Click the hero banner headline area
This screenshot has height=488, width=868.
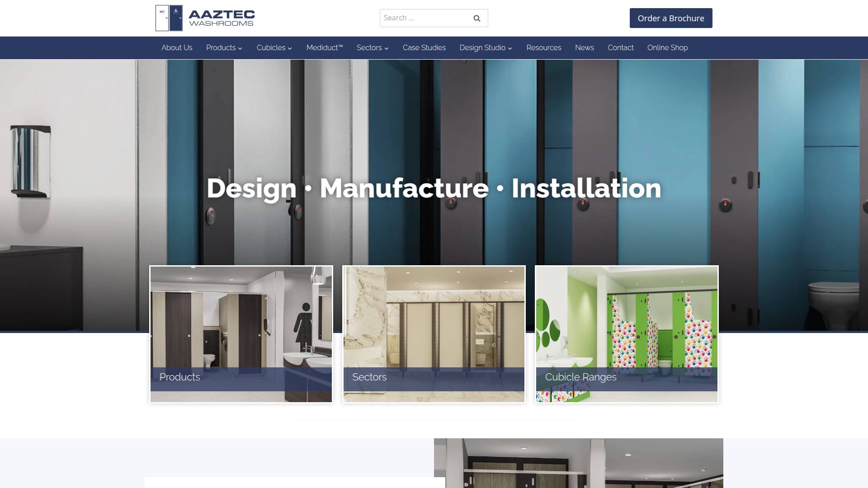(433, 189)
